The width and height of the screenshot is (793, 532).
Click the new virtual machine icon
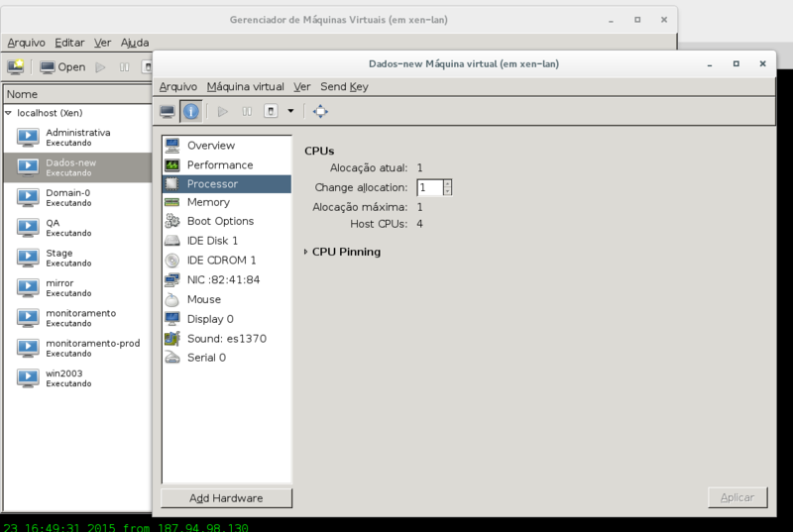15,66
